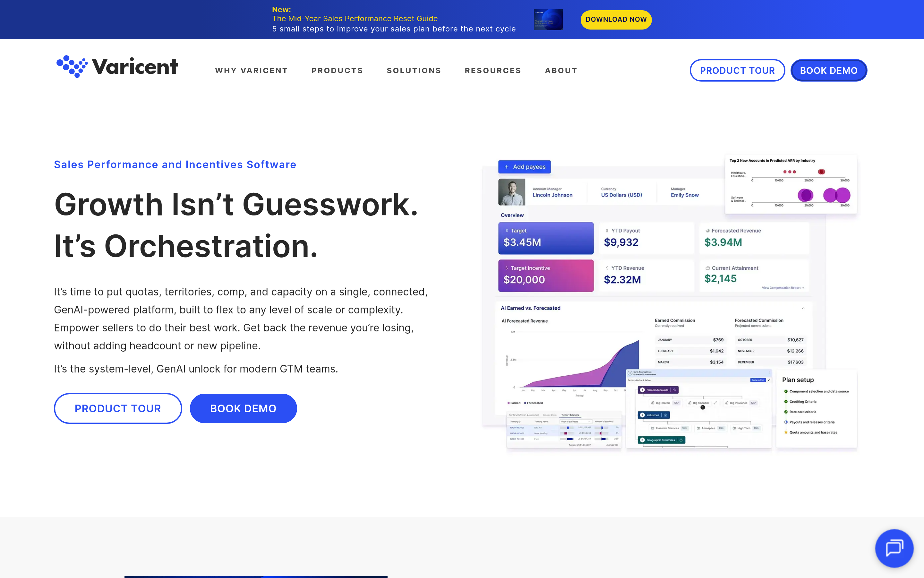
Task: Click Product Tour in the header
Action: click(x=737, y=70)
